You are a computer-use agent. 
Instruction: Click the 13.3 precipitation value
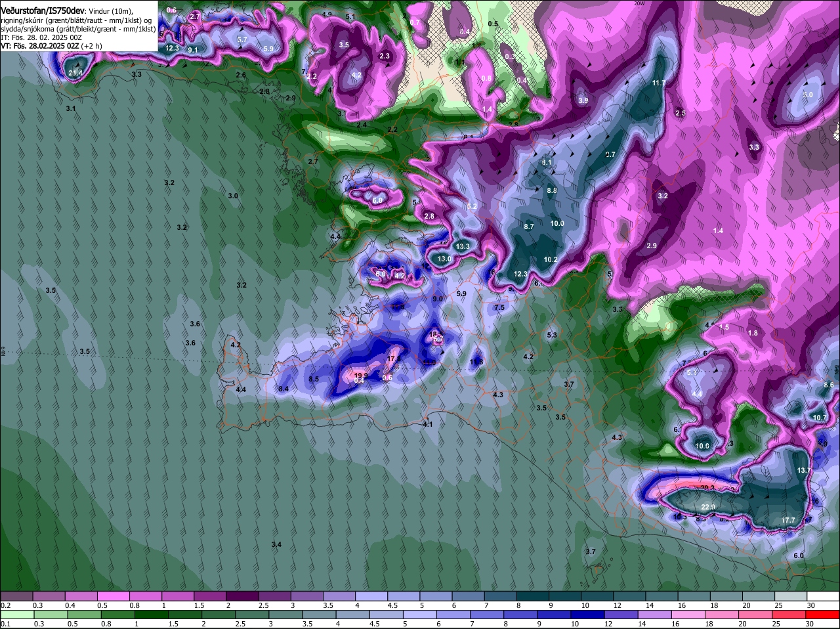tap(463, 246)
